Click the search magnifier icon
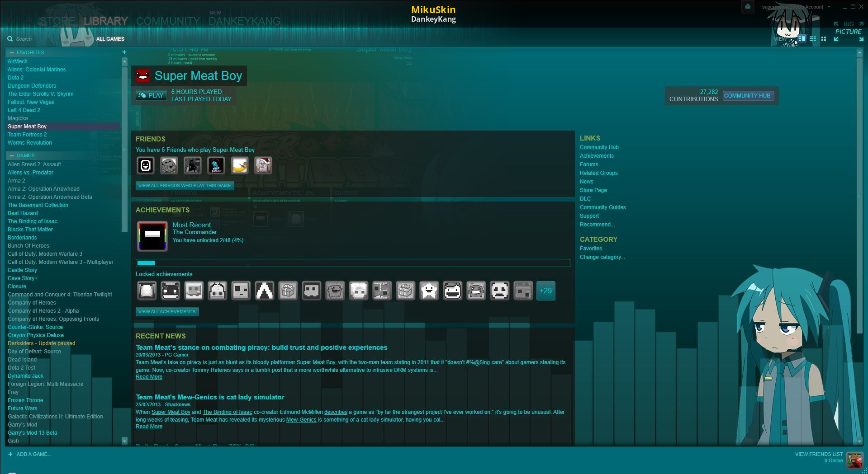Screen dimensions: 868x474 tap(10, 39)
